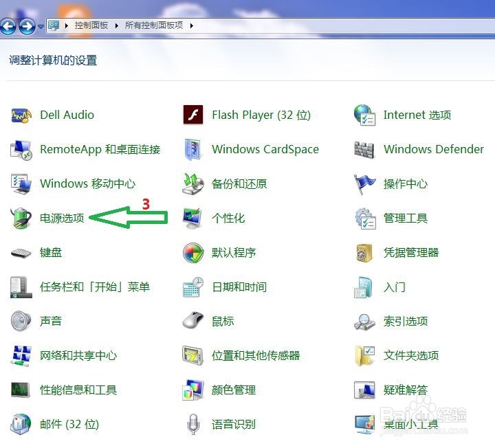Open the Internet 选项 globe icon
The image size is (495, 448).
coord(364,115)
